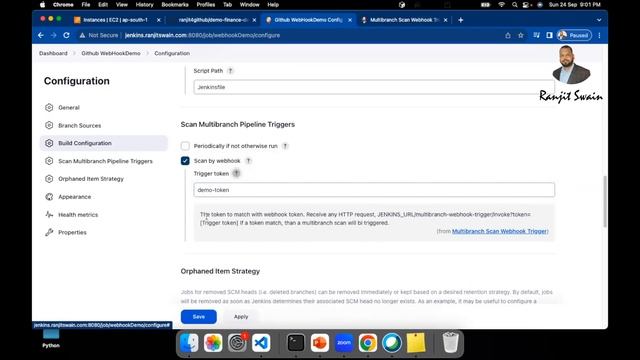Viewport: 640px width, 360px height.
Task: Open Finder from the dock
Action: pos(189,343)
